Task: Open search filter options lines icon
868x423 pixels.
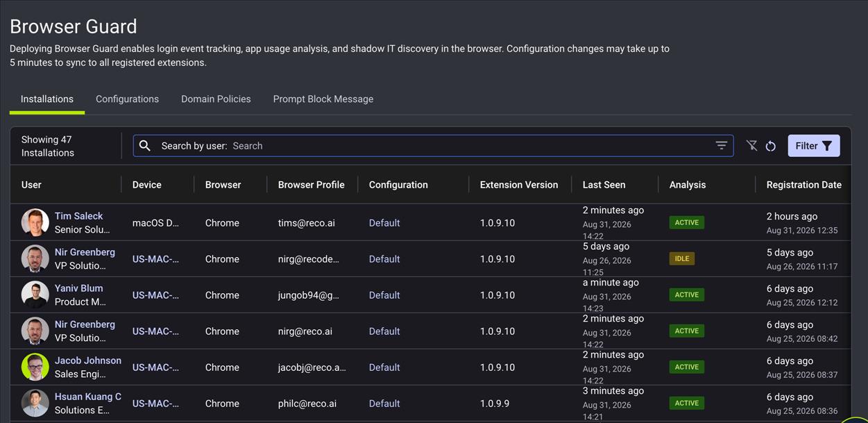Action: coord(722,146)
